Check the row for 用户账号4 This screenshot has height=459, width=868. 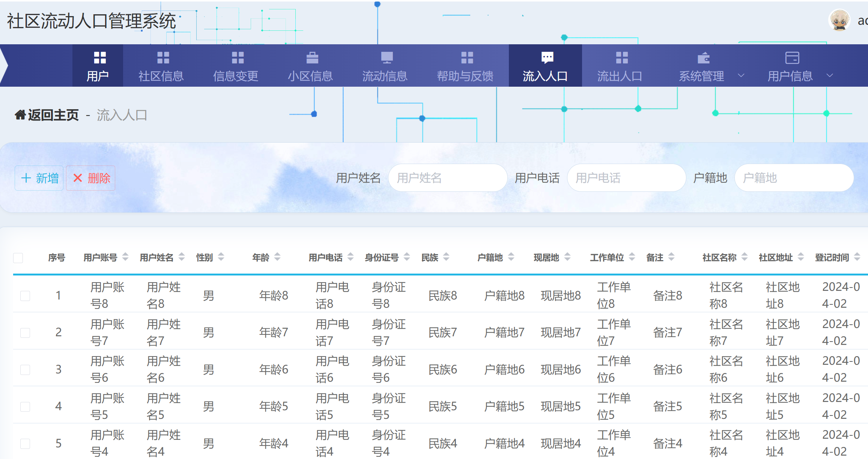coord(25,444)
